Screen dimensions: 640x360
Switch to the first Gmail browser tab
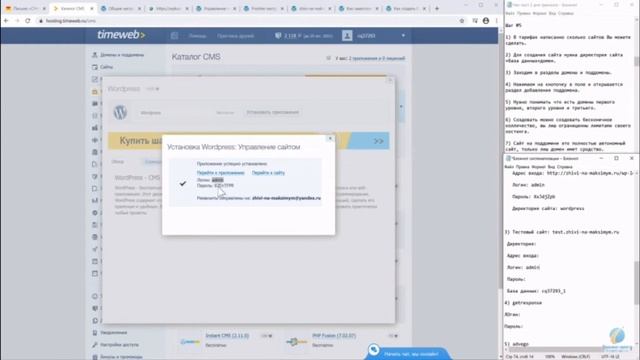click(x=24, y=8)
